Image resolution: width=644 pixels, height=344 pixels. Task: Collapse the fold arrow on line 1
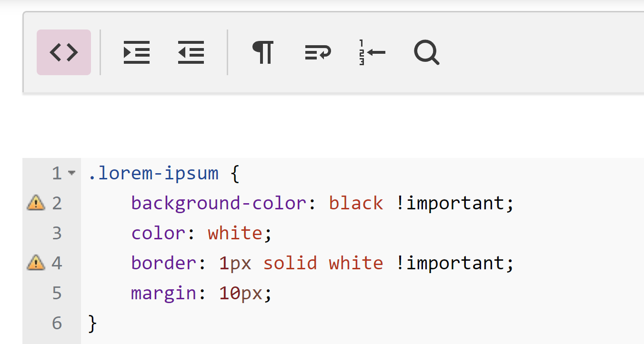(x=72, y=173)
